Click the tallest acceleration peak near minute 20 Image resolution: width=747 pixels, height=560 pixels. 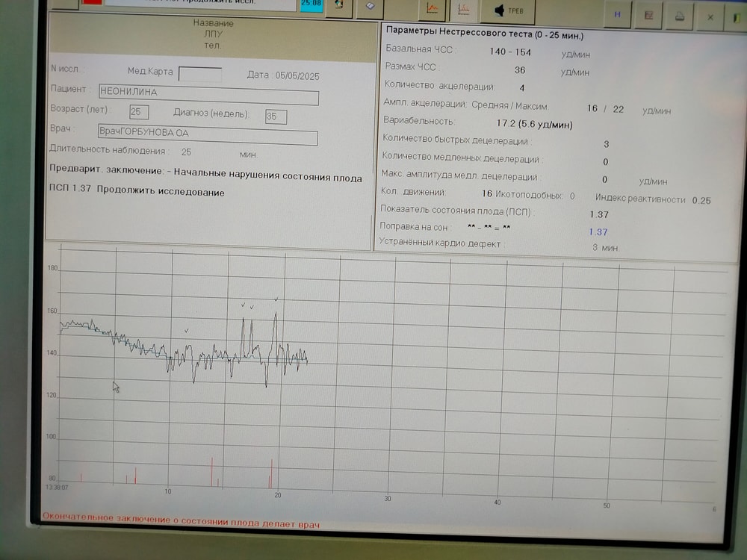pos(276,317)
